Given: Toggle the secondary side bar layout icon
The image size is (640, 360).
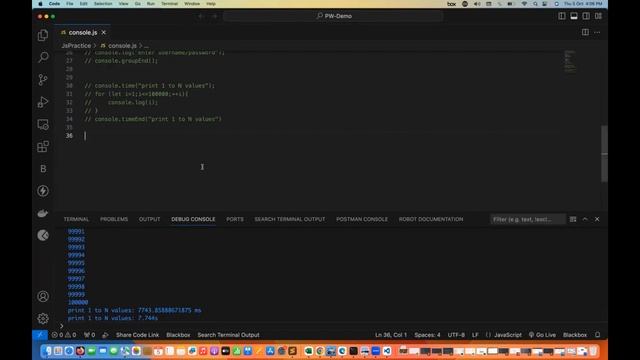Looking at the screenshot, I should coord(586,16).
